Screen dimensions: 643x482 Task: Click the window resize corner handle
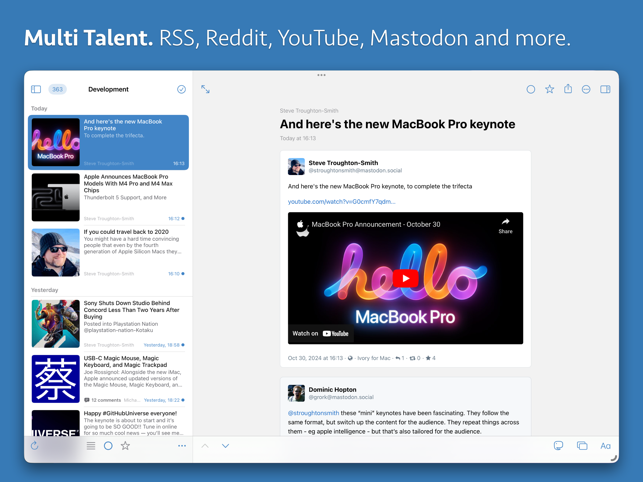614,458
